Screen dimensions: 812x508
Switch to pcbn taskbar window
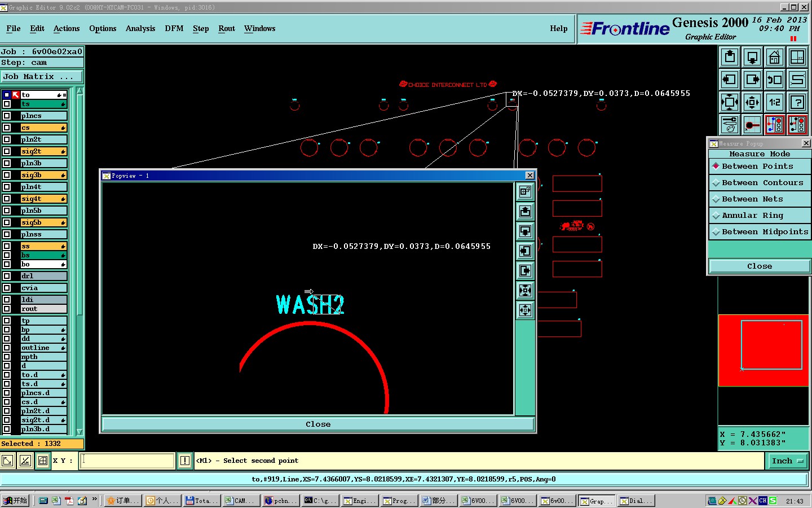(280, 501)
